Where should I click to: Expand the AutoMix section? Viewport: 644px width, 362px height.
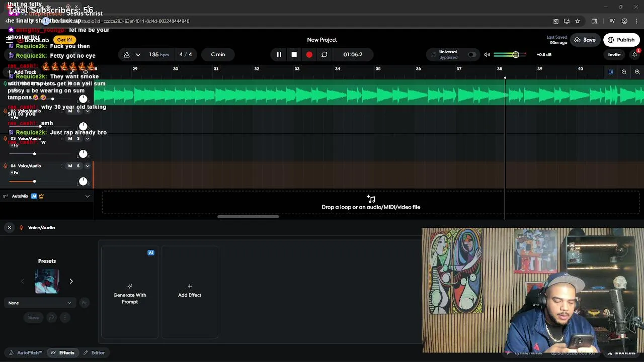(x=87, y=196)
